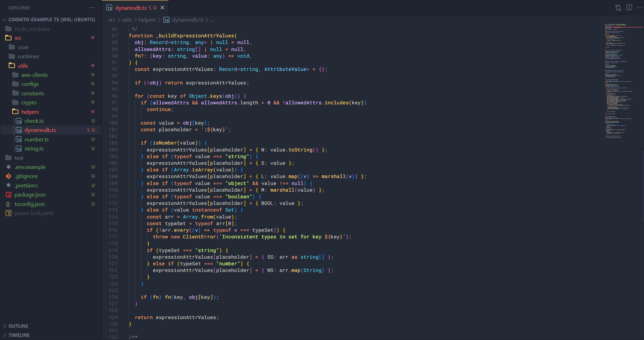Expand the aws-clients folder
644x340 pixels.
click(x=34, y=75)
